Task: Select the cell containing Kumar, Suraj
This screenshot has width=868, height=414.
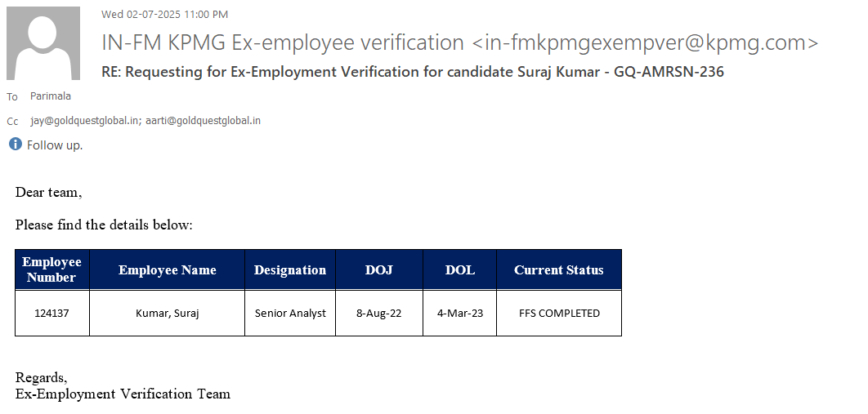Action: [168, 313]
